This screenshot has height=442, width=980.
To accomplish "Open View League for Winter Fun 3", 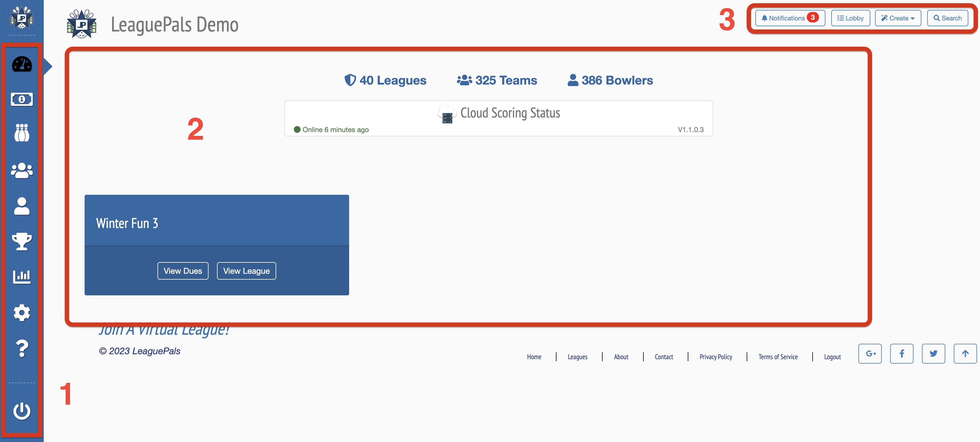I will tap(246, 271).
